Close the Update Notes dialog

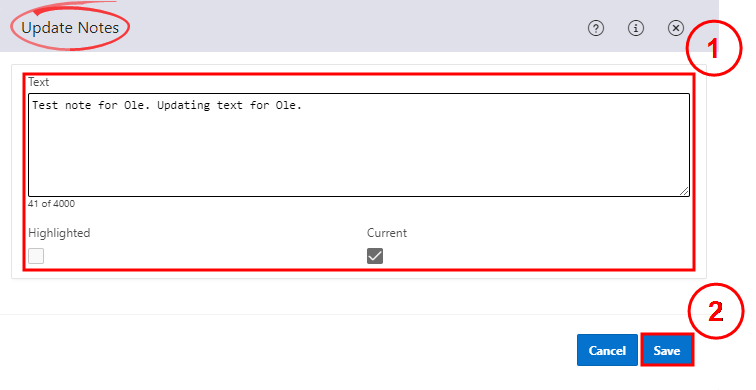[676, 28]
